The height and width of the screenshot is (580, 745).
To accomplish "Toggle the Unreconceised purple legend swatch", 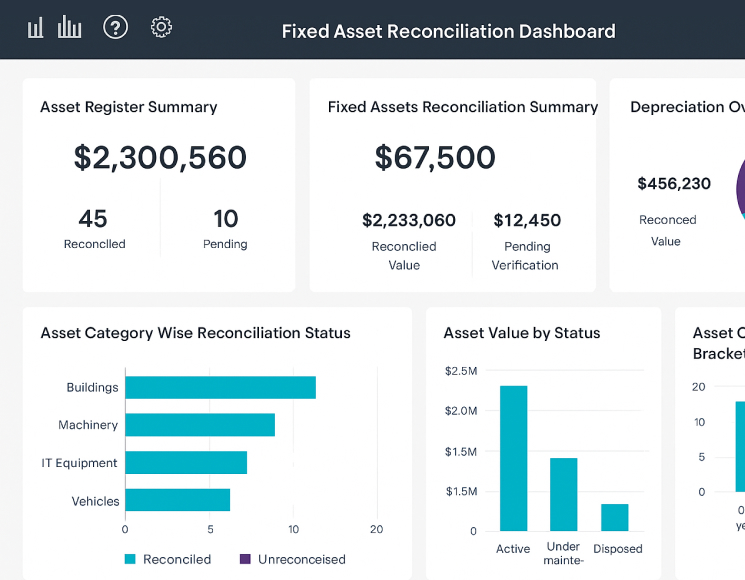I will point(245,559).
